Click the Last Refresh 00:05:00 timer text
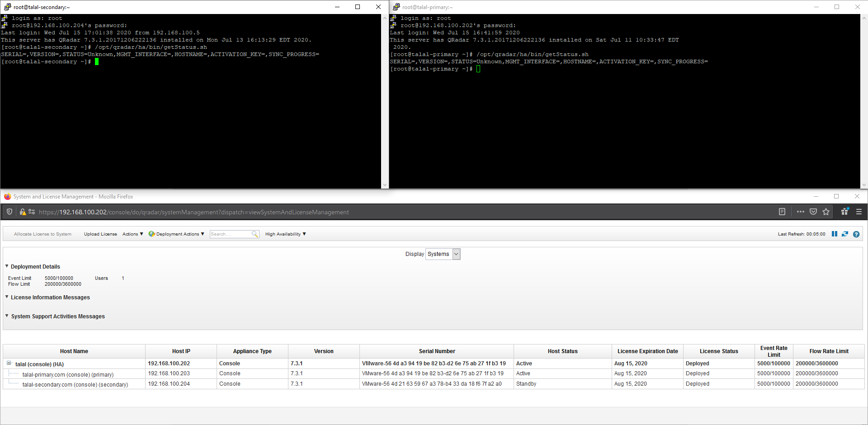This screenshot has height=425, width=868. pos(802,234)
